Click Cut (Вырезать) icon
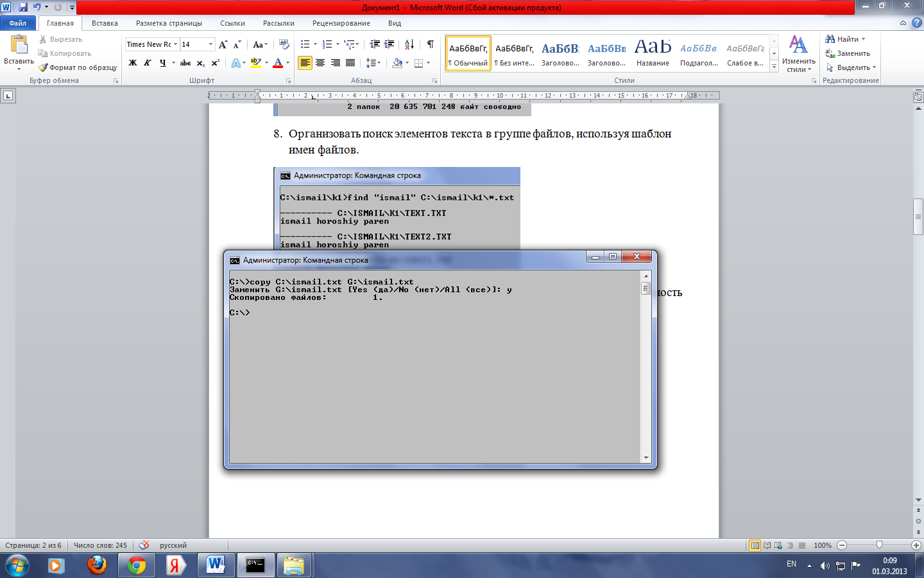This screenshot has width=924, height=578. (43, 39)
